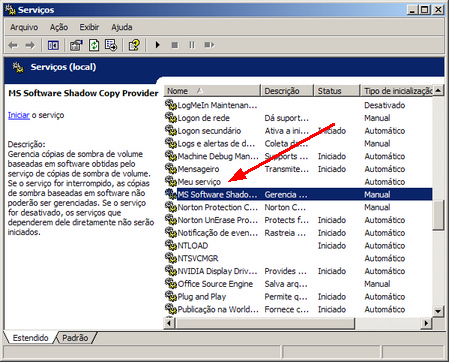Viewport: 449px width, 362px height.
Task: Select the Machine Debug Man... service
Action: click(218, 156)
